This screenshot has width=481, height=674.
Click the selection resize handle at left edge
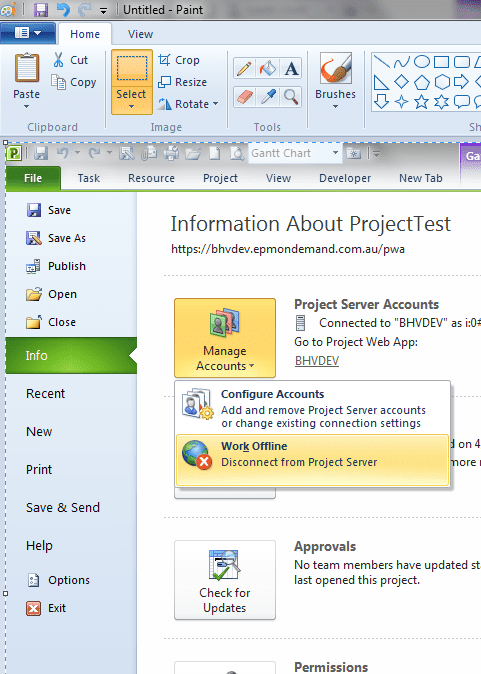click(x=6, y=594)
